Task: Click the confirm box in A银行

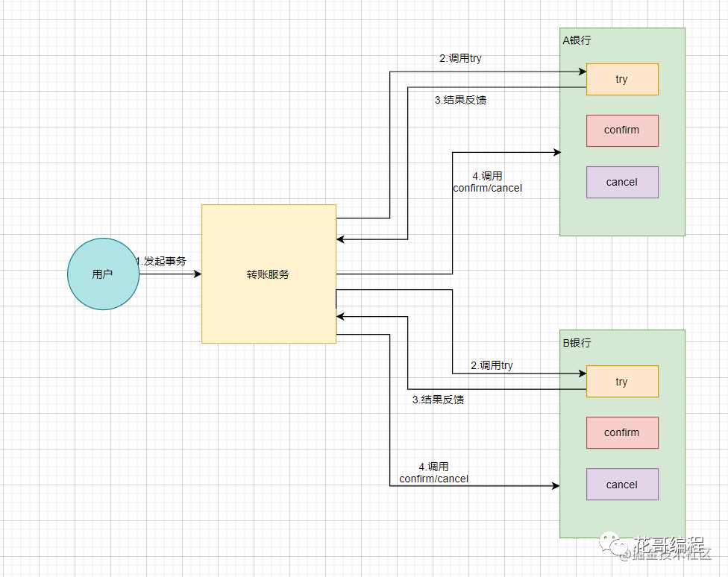Action: click(x=622, y=130)
